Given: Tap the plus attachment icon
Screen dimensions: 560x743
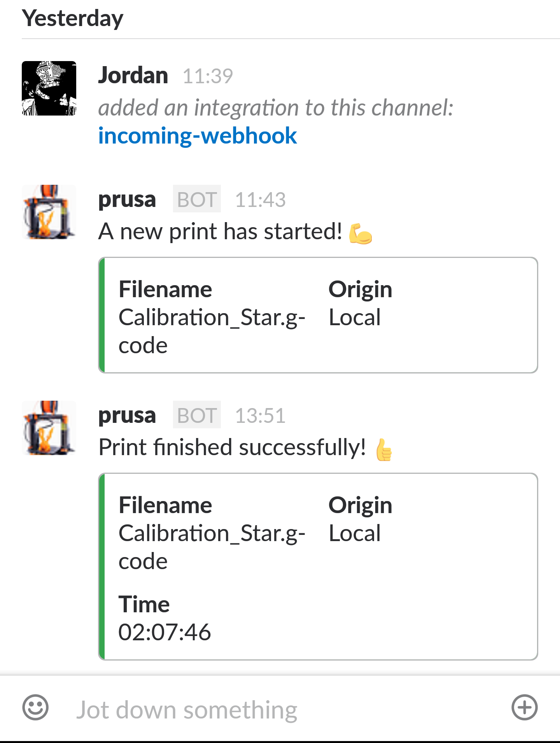Looking at the screenshot, I should point(524,707).
